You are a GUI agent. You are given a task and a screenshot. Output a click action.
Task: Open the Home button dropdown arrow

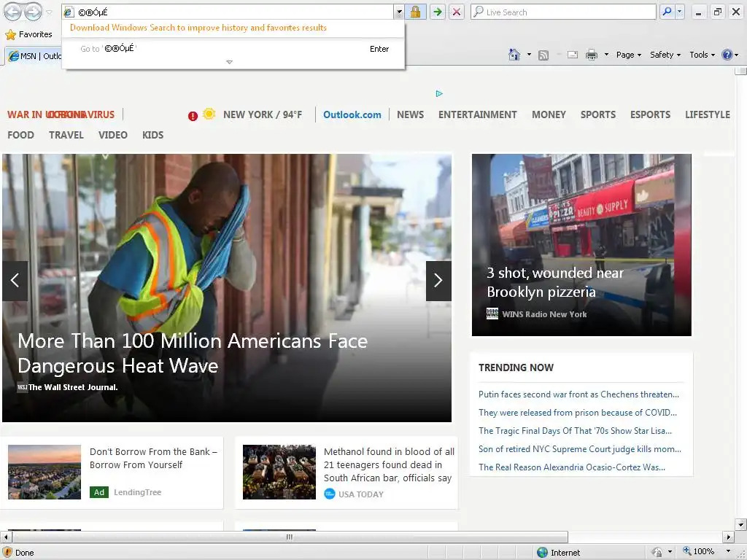pyautogui.click(x=529, y=55)
